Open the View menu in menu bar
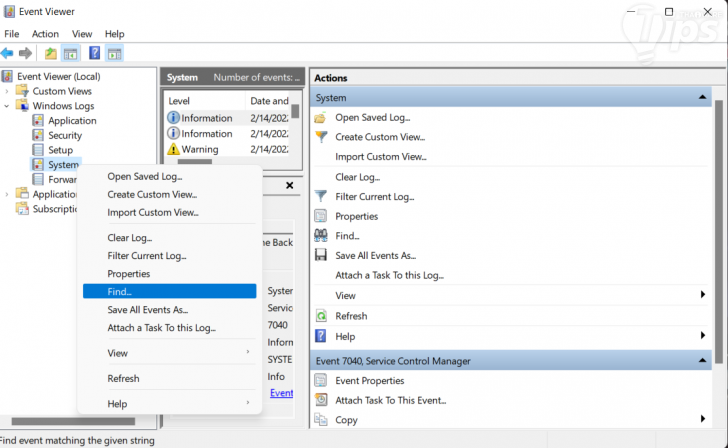 [82, 34]
